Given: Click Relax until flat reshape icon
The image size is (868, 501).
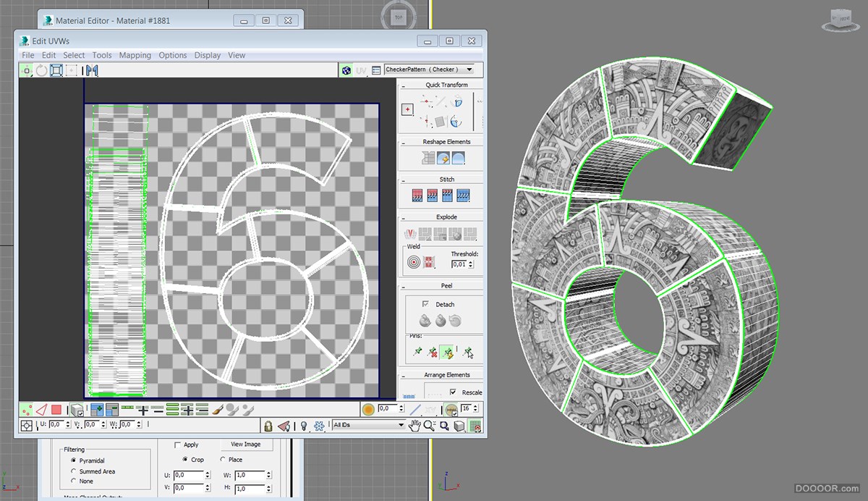Looking at the screenshot, I should [443, 157].
